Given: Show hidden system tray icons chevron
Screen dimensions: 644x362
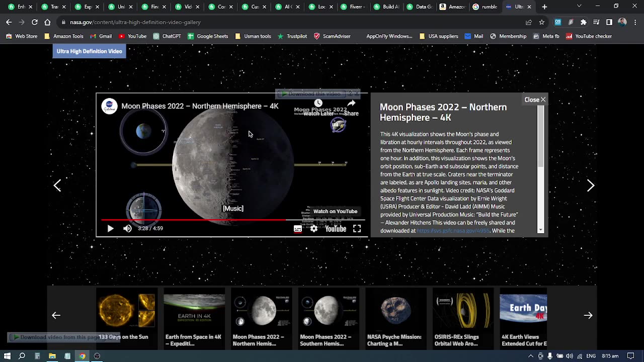Looking at the screenshot, I should pos(530,356).
